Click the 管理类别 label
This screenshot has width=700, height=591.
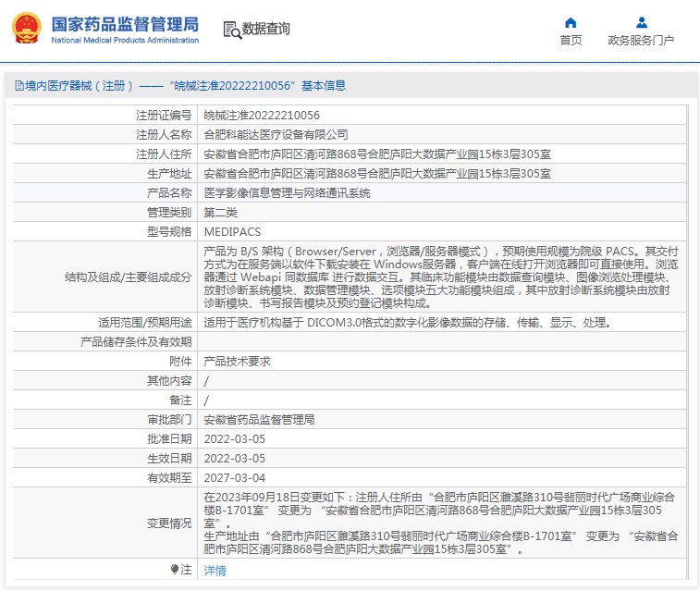click(x=169, y=212)
